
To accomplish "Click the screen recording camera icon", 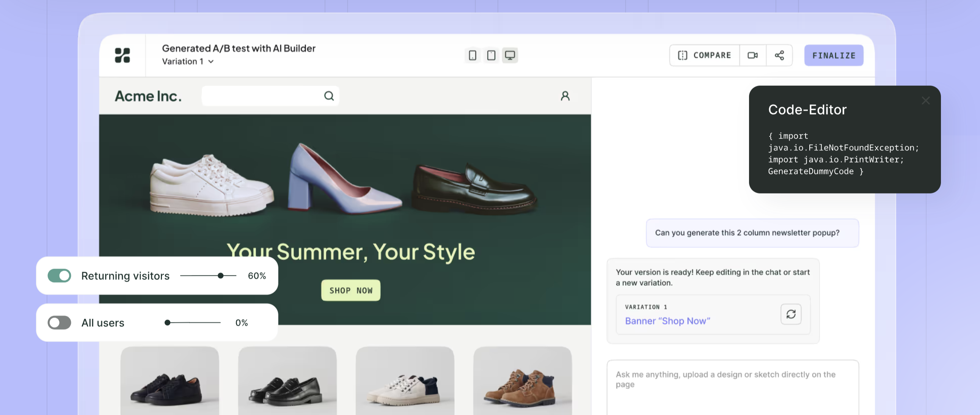I will [752, 55].
